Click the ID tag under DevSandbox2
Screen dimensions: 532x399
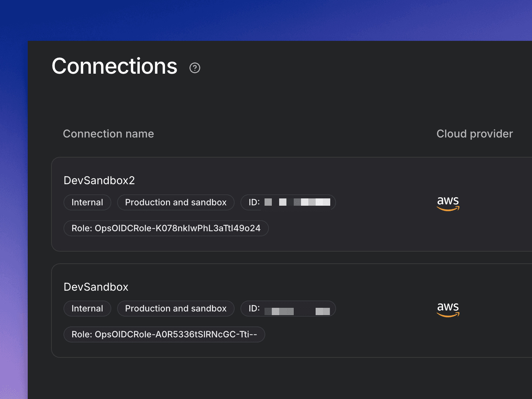(288, 202)
